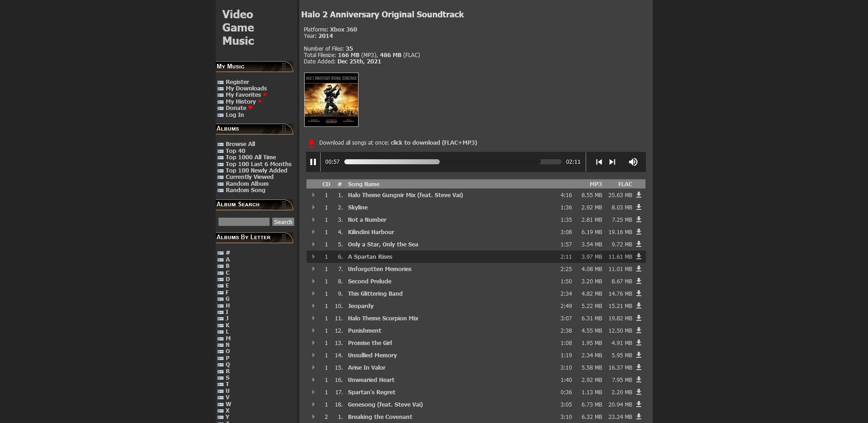This screenshot has width=868, height=423.
Task: Download FLAC of "Halo Theme Gungnir Mix"
Action: [639, 195]
